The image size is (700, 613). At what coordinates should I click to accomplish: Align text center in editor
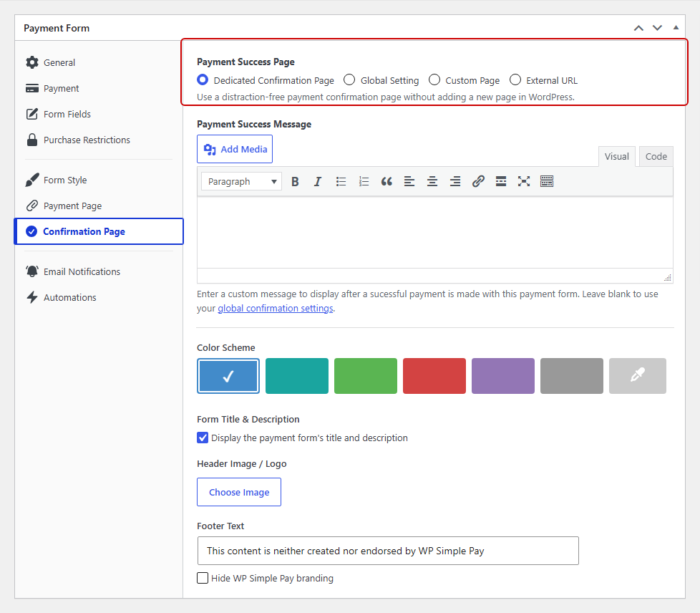coord(432,181)
